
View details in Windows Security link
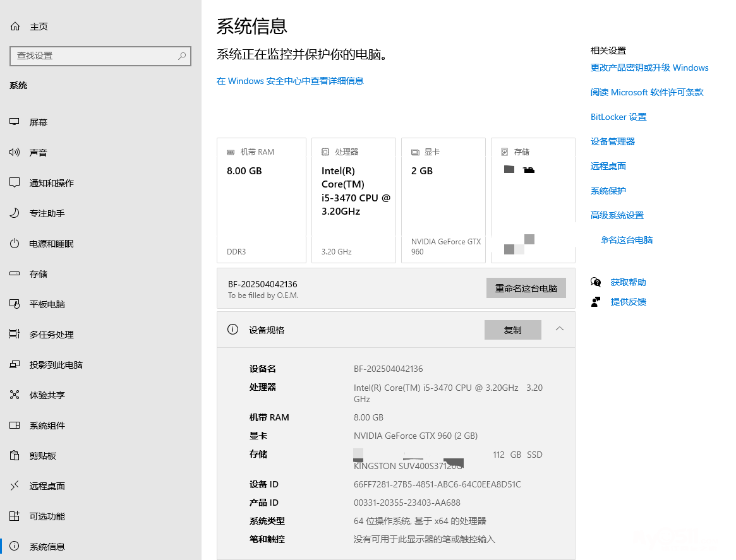(290, 81)
